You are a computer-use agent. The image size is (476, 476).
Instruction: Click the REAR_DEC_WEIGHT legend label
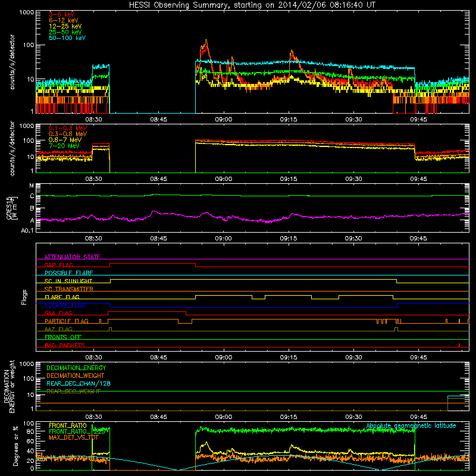tap(73, 392)
